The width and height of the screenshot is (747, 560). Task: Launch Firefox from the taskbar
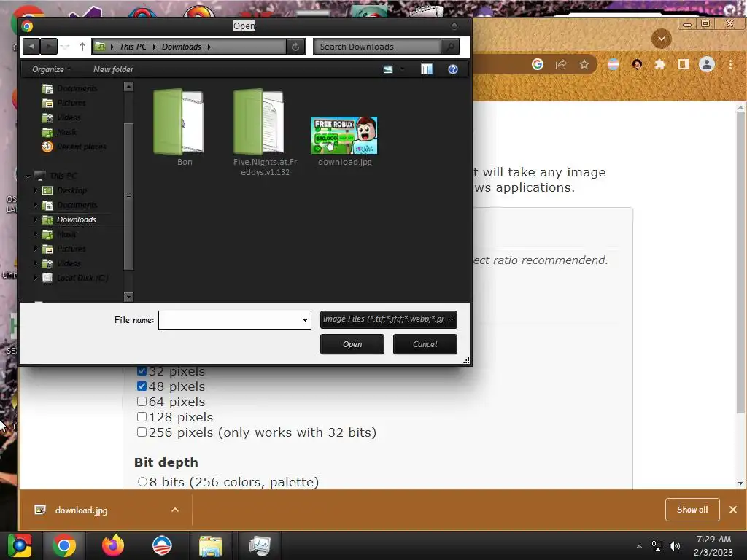pyautogui.click(x=113, y=545)
